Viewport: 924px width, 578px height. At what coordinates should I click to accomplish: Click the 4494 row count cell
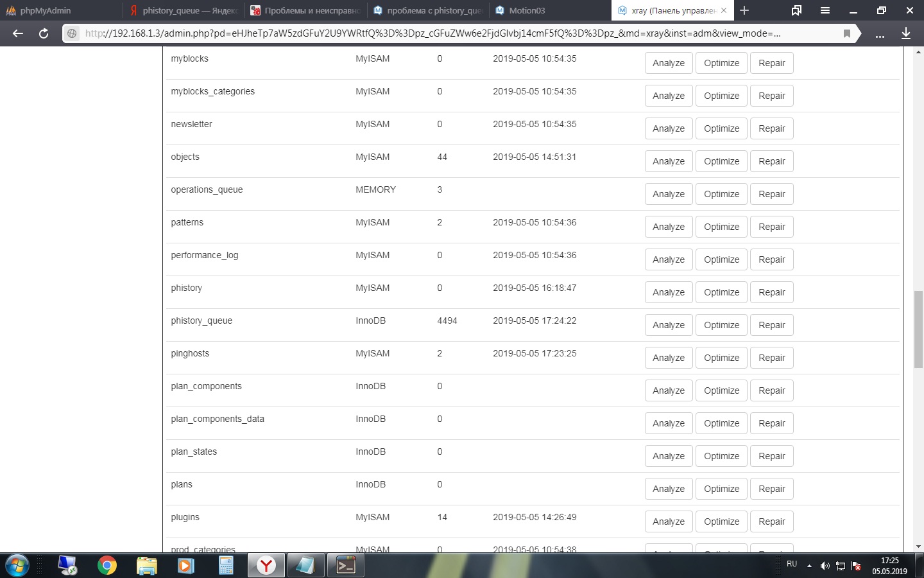pos(447,320)
